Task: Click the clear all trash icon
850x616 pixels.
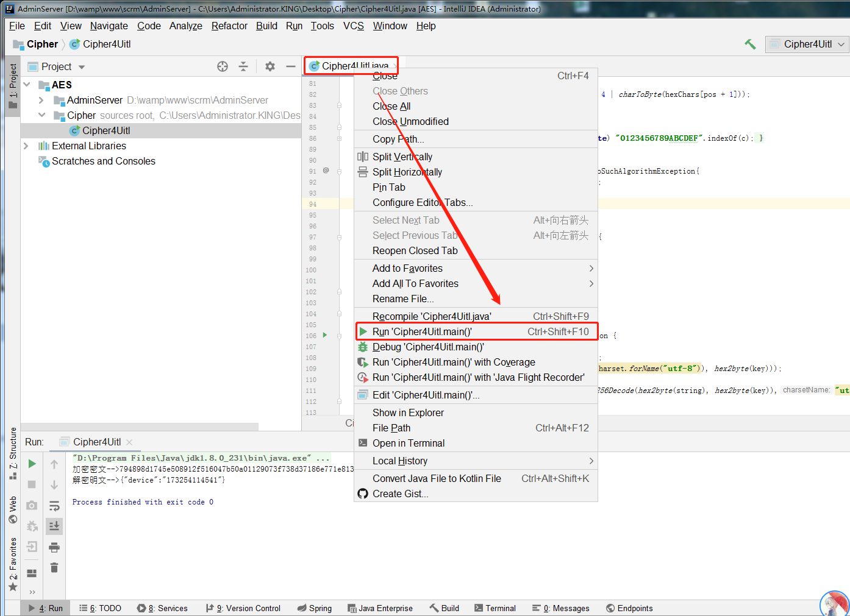Action: click(54, 567)
